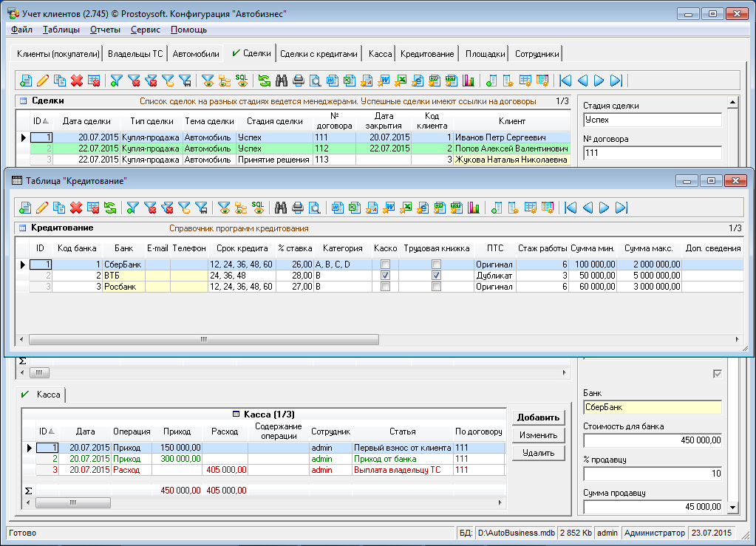The height and width of the screenshot is (546, 756).
Task: Click the red X delete record icon in the Кредитование window
Action: (76, 208)
